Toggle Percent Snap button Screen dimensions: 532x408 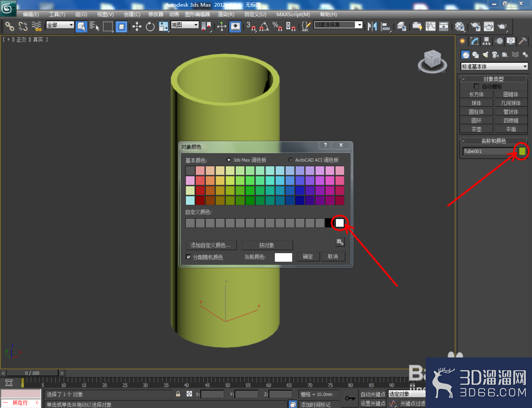pyautogui.click(x=277, y=26)
